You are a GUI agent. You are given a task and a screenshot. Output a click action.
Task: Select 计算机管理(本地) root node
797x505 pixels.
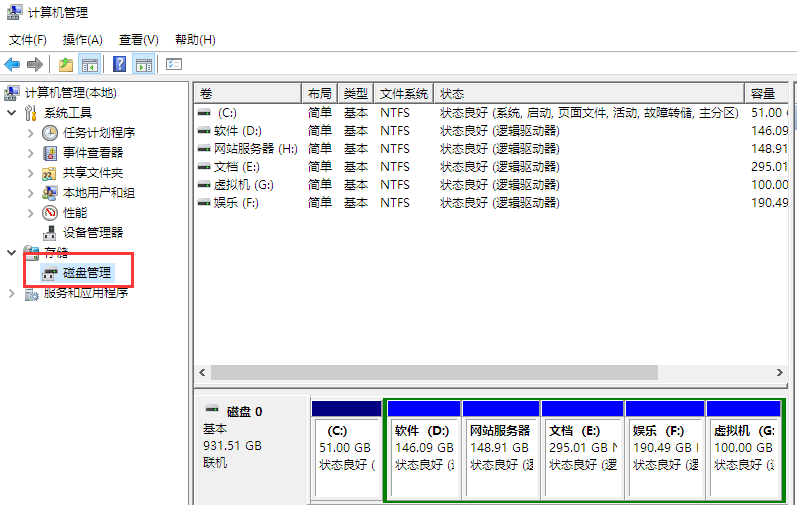pyautogui.click(x=71, y=93)
